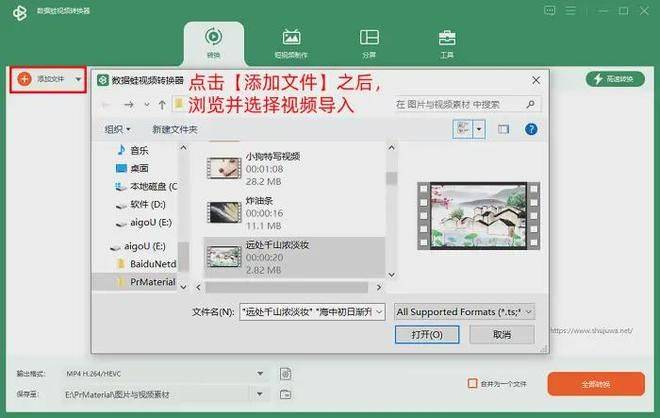The width and height of the screenshot is (660, 418).
Task: Select 桌面 in the navigation tree
Action: (139, 168)
